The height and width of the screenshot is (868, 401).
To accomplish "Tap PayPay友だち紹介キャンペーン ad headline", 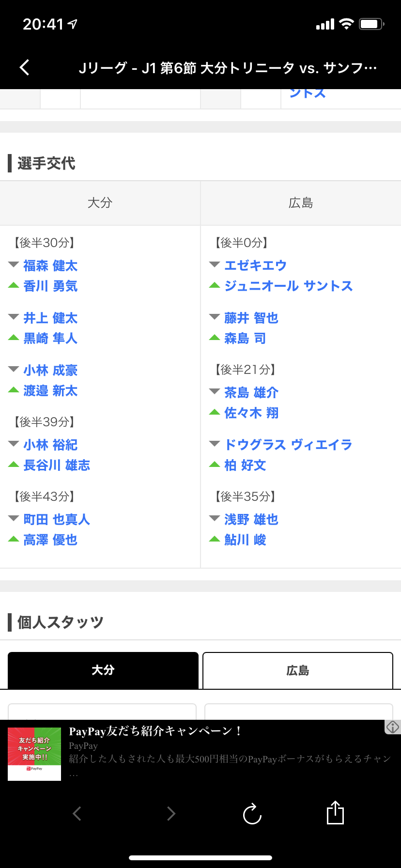I will (x=155, y=731).
